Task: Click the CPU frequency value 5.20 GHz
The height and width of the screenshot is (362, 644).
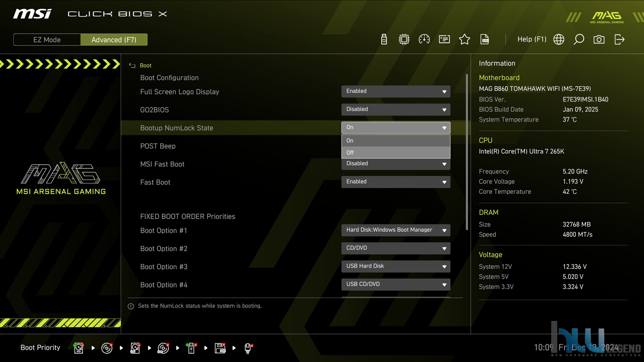Action: pos(575,172)
